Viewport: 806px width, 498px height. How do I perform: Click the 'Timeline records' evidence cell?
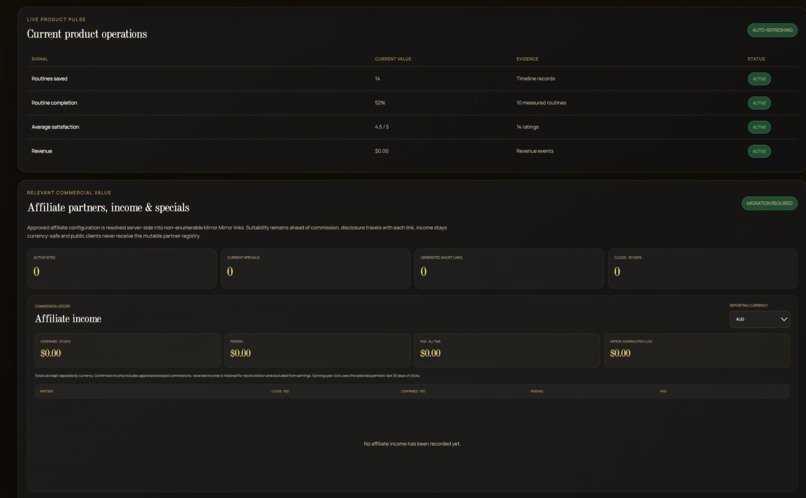(x=536, y=79)
